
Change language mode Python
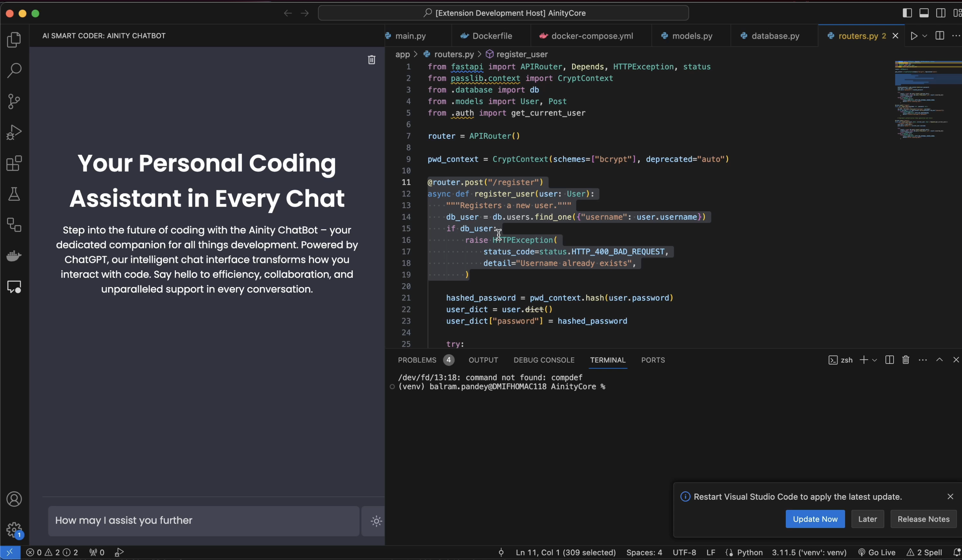[750, 552]
